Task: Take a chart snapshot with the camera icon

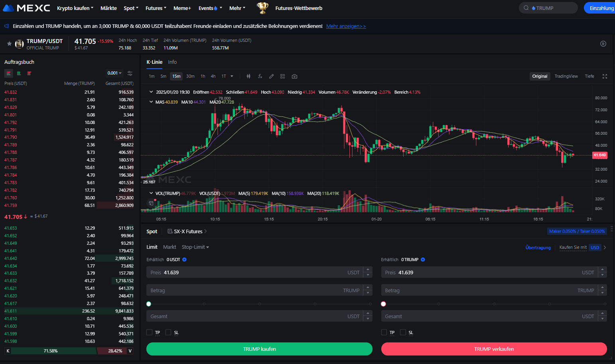Action: click(294, 76)
